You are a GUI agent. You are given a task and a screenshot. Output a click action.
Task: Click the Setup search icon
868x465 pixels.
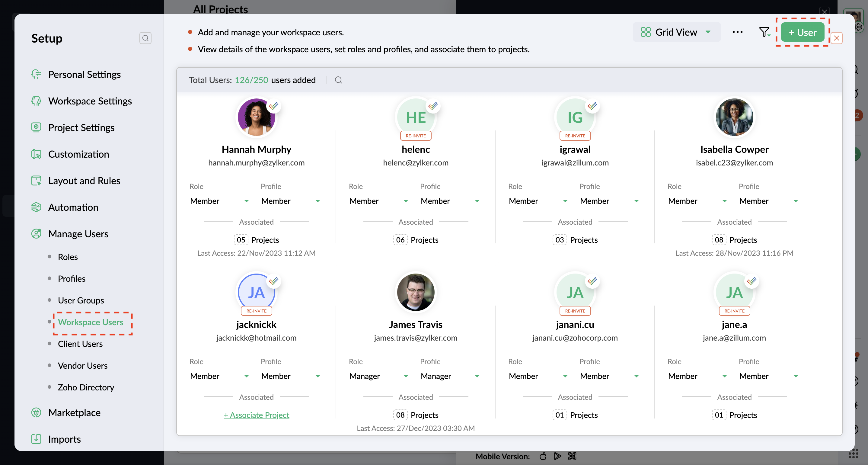145,38
